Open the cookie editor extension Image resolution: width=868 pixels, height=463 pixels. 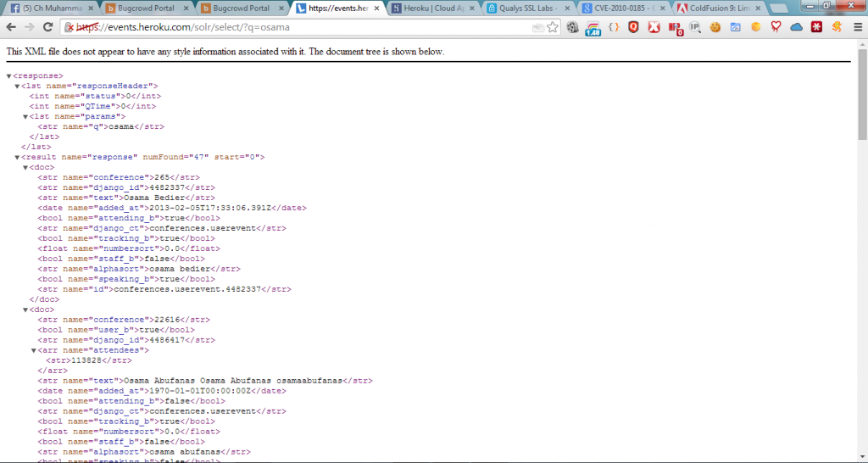tap(715, 27)
